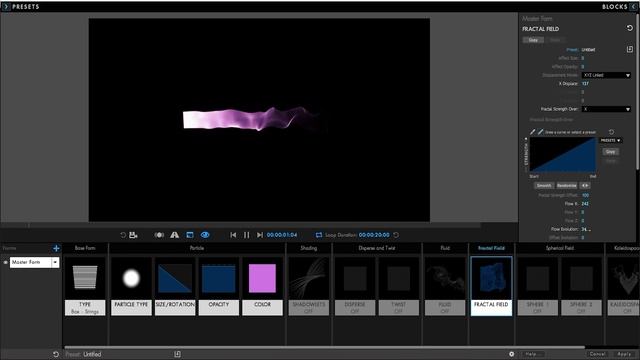Open the Help button

click(534, 354)
